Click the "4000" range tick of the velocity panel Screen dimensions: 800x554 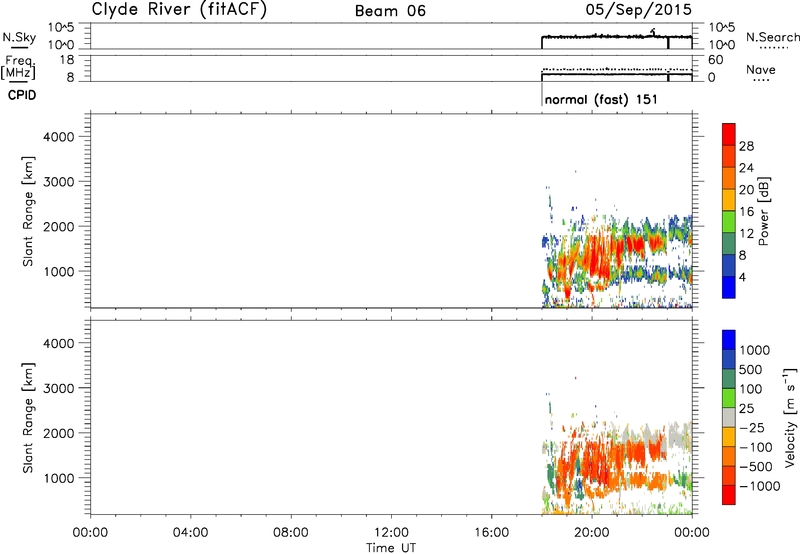(x=59, y=343)
